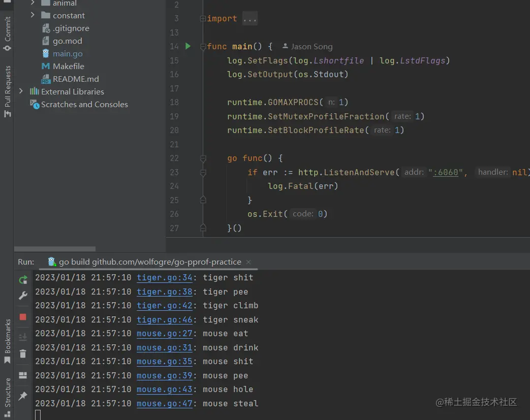Pin the Run tab

pos(23,396)
